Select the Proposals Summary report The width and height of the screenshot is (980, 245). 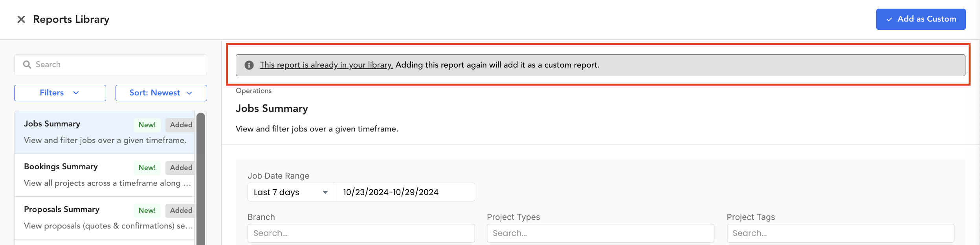pos(105,218)
